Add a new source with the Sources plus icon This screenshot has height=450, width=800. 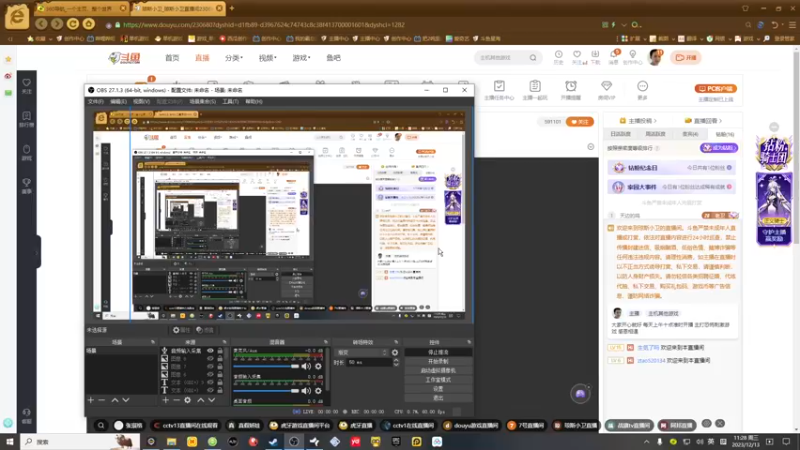(165, 401)
